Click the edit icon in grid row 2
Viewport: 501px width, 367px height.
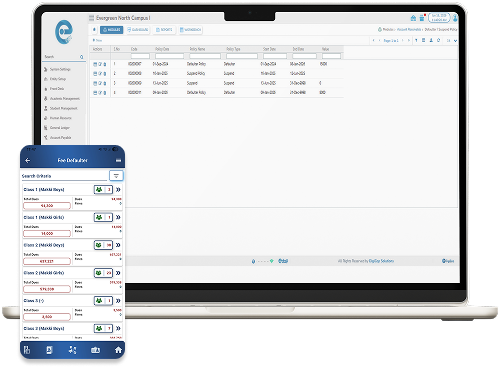point(100,73)
